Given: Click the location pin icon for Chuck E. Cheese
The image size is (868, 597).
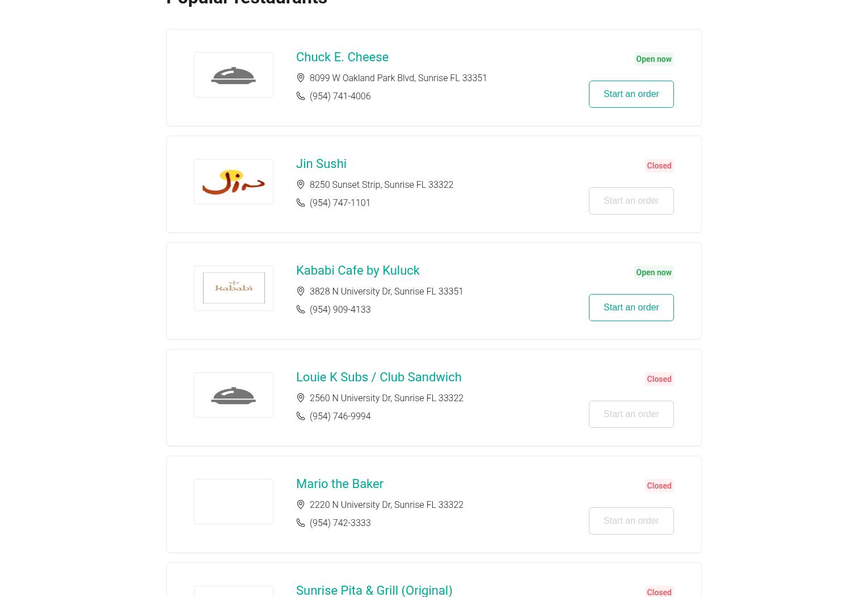Looking at the screenshot, I should pyautogui.click(x=301, y=78).
